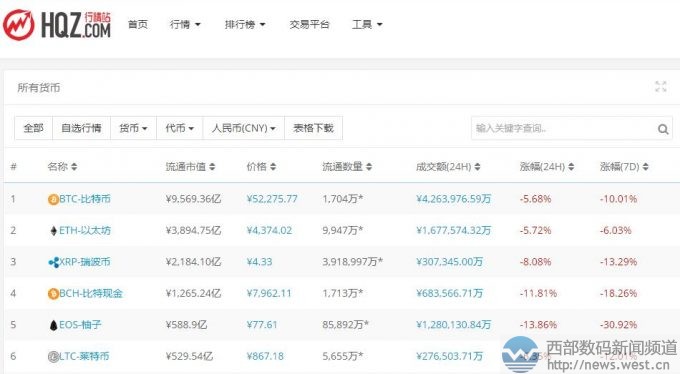Screen dimensions: 680x374
Task: Sort by 流通市值 column arrows
Action: coord(212,167)
